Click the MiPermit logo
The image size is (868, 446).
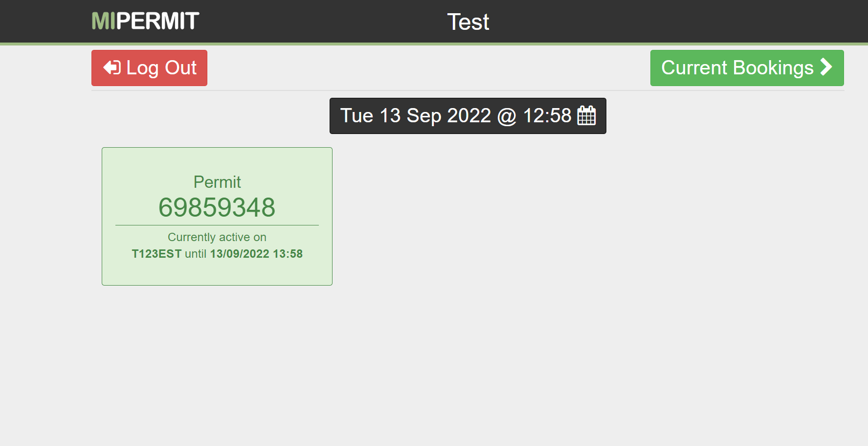(145, 21)
